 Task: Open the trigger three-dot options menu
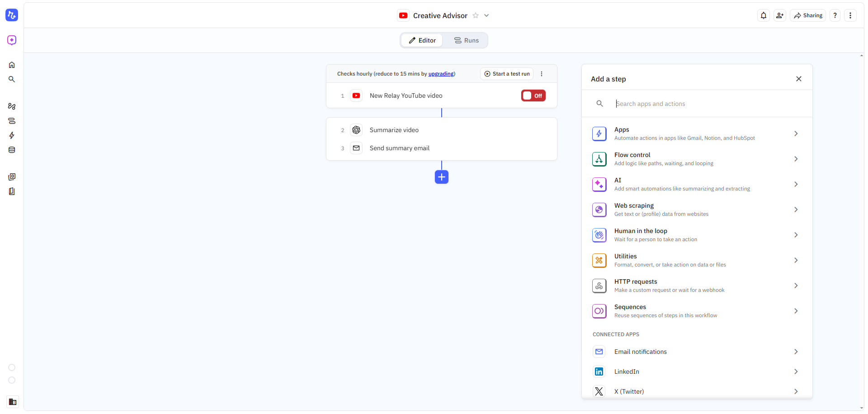542,74
